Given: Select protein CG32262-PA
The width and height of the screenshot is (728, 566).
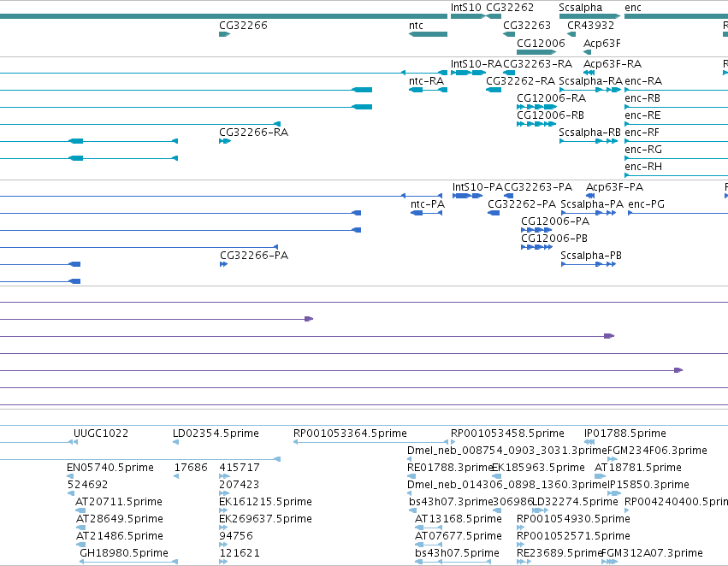Looking at the screenshot, I should (x=521, y=204).
